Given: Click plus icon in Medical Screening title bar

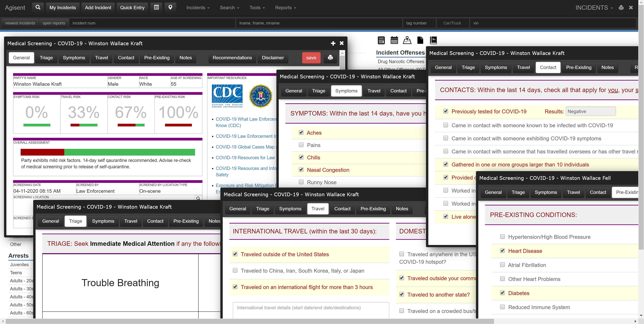Looking at the screenshot, I should (x=333, y=43).
